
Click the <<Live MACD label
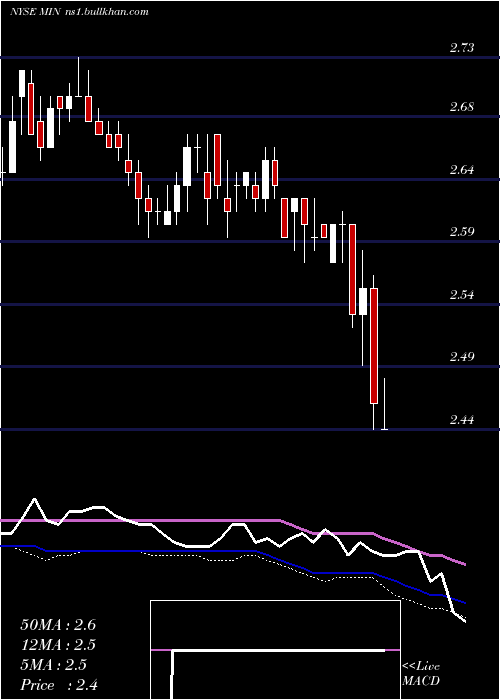coord(421,673)
